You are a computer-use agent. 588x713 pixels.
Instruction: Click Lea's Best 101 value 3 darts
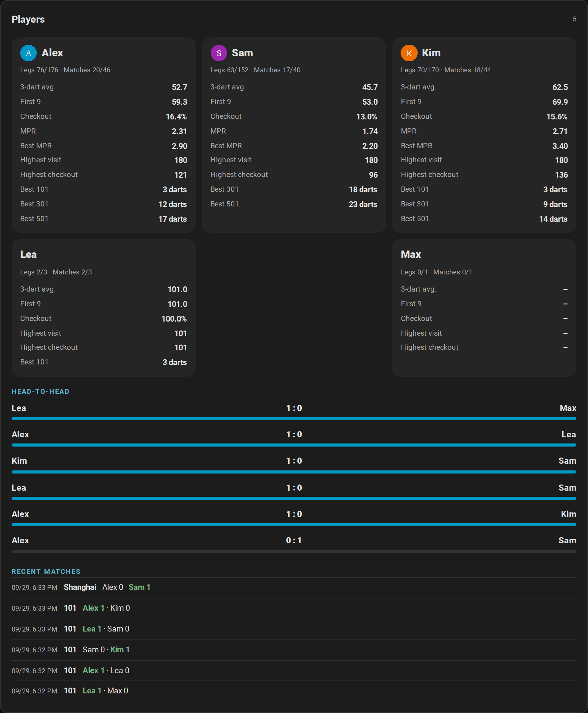(x=175, y=362)
